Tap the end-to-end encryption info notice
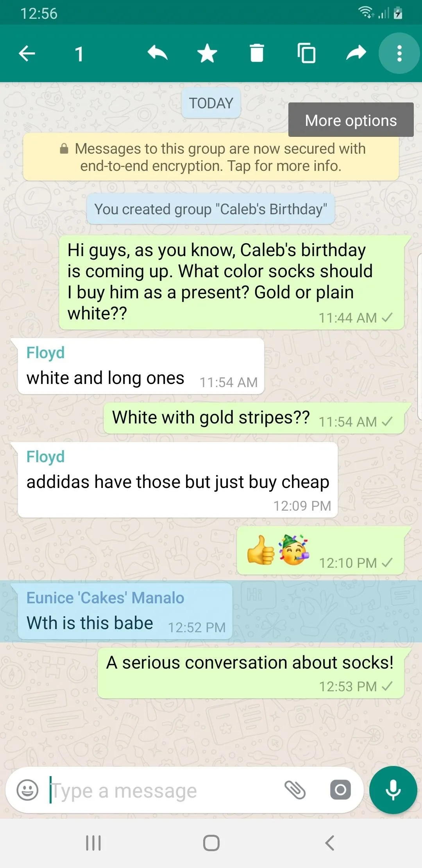 [x=211, y=157]
